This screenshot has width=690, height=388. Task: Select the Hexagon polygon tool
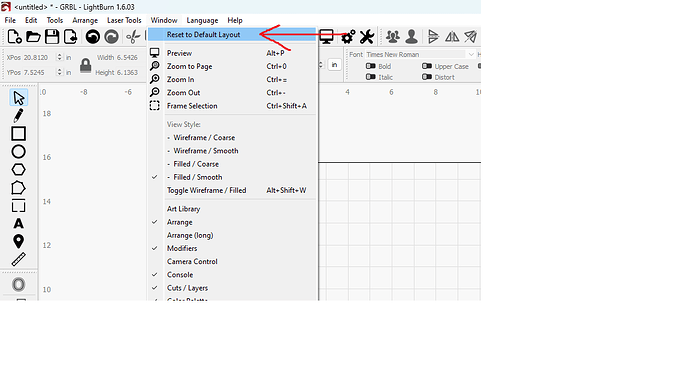point(18,170)
